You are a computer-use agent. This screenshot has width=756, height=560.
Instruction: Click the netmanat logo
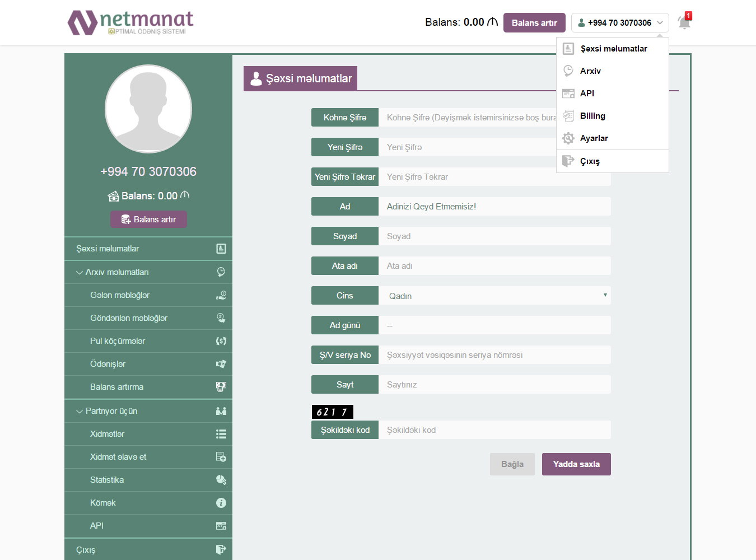(x=130, y=23)
